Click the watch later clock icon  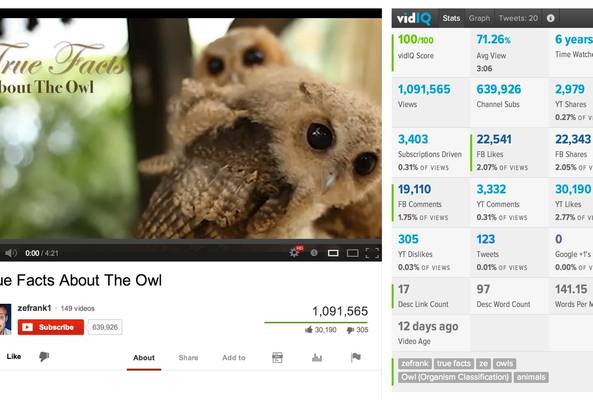pyautogui.click(x=314, y=253)
